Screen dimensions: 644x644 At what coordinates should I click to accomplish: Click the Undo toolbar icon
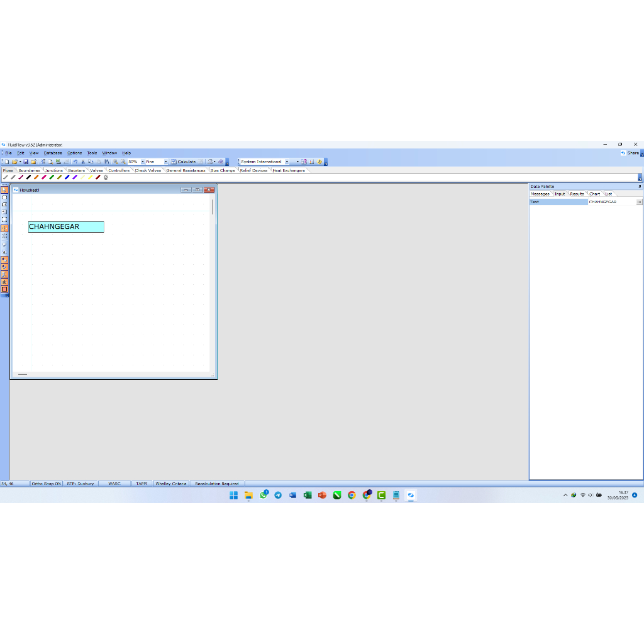tap(75, 162)
